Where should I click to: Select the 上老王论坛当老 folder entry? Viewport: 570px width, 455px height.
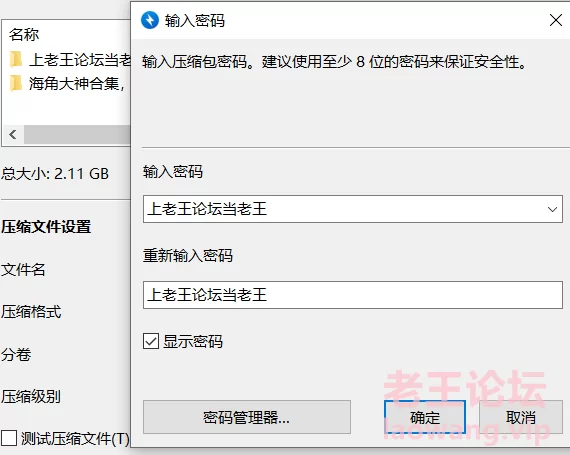80,60
